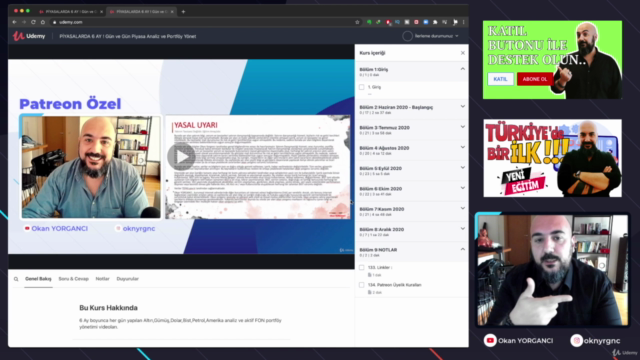Open a new browser tab with plus
640x360 pixels.
183,12
